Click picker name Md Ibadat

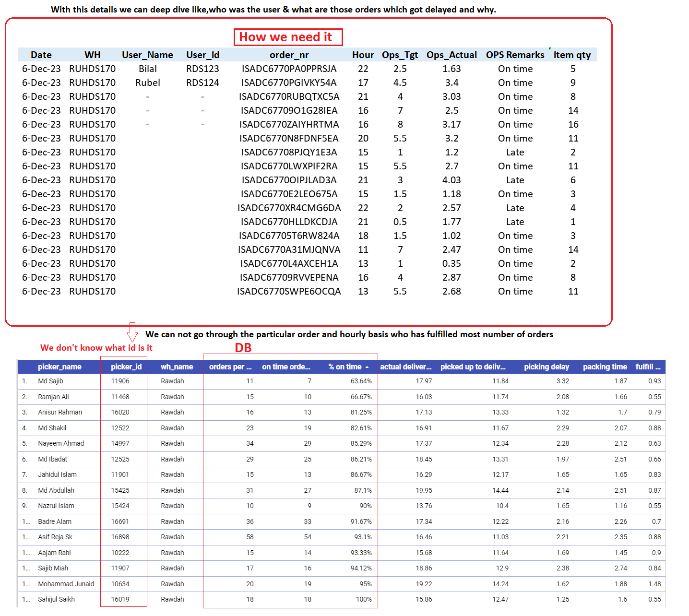[x=53, y=459]
